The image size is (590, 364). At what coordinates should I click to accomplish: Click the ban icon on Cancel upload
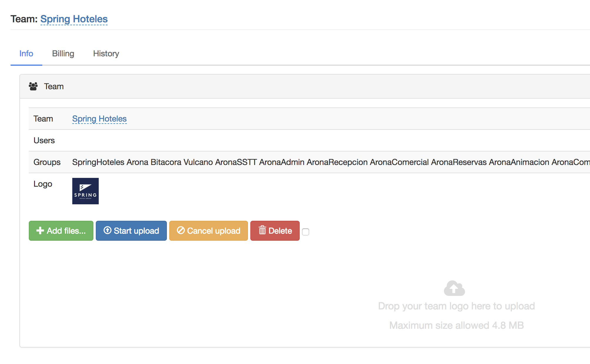click(181, 230)
